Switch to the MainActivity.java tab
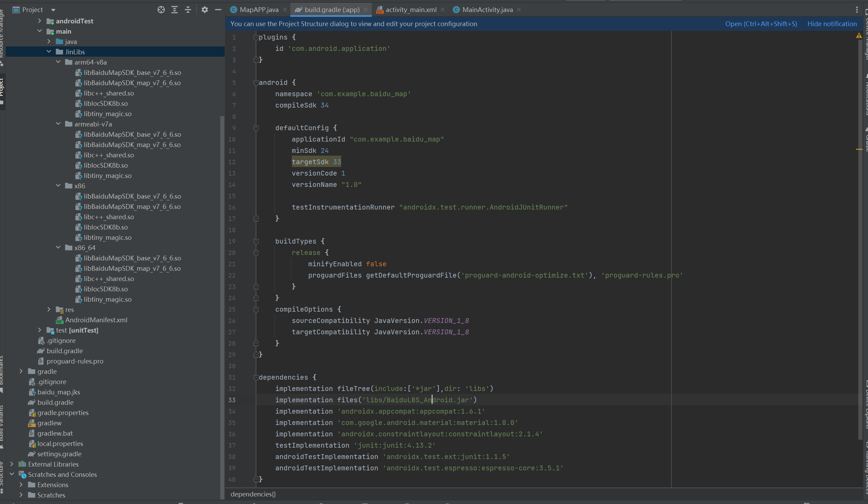 point(487,10)
